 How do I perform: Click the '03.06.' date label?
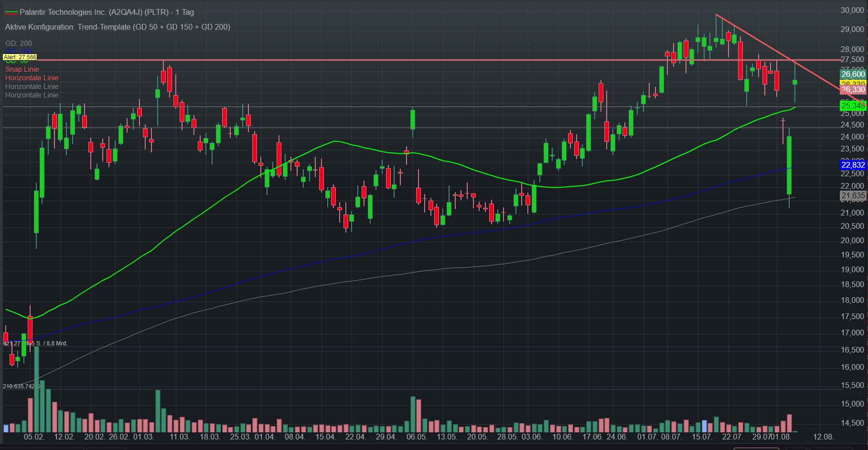pos(532,437)
